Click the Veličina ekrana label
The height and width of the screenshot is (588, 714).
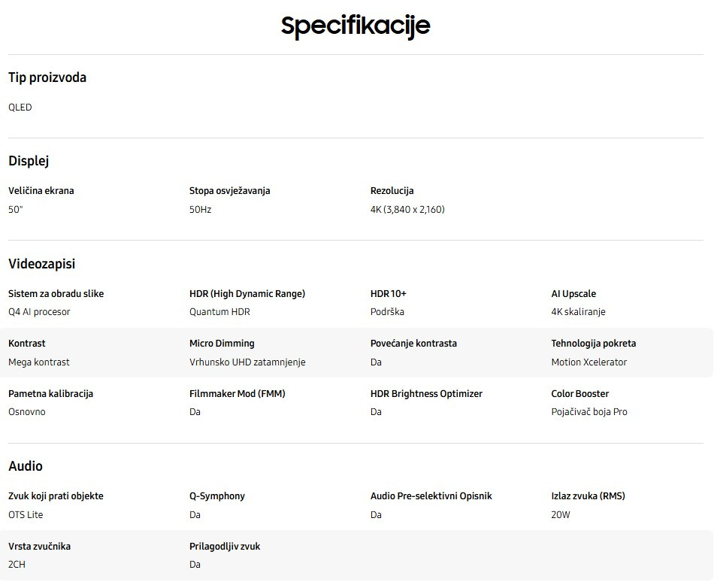(41, 191)
